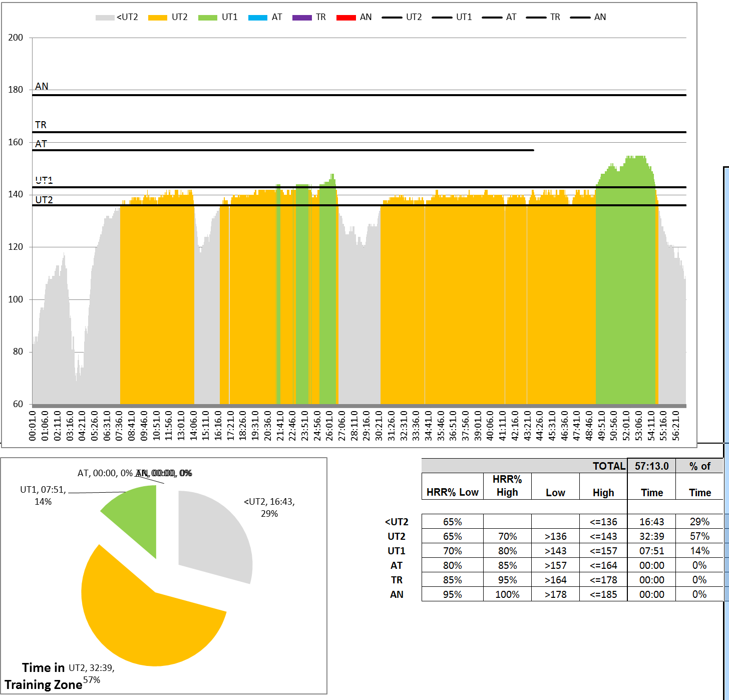Select the "Time in Training Zone" pie chart title
The height and width of the screenshot is (700, 729).
[43, 676]
